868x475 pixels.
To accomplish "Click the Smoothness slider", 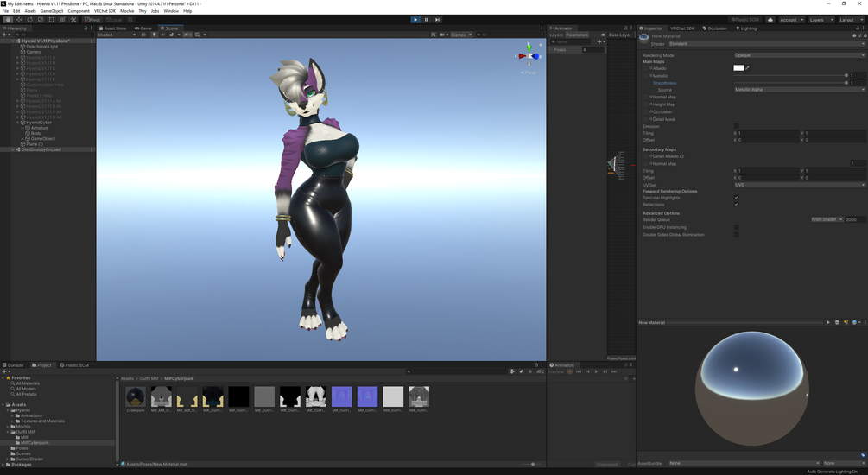I will [790, 83].
